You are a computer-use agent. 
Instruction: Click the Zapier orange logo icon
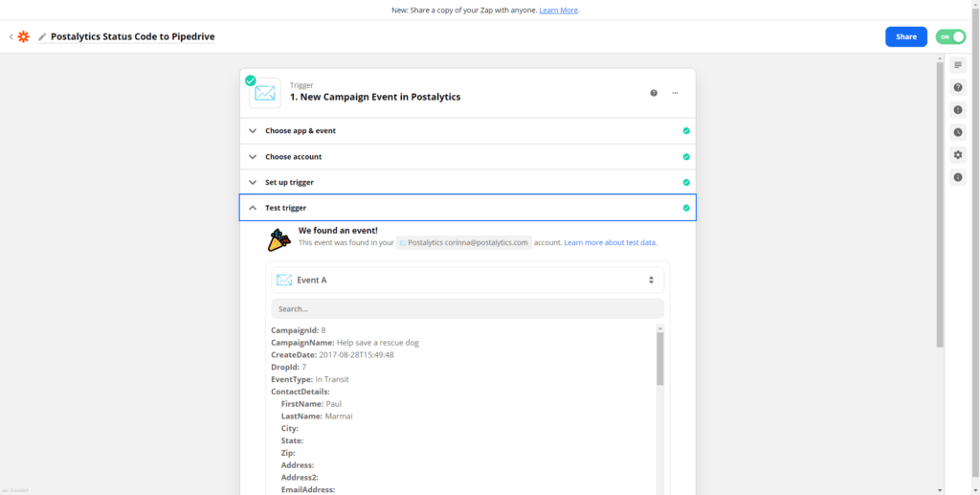click(x=23, y=37)
